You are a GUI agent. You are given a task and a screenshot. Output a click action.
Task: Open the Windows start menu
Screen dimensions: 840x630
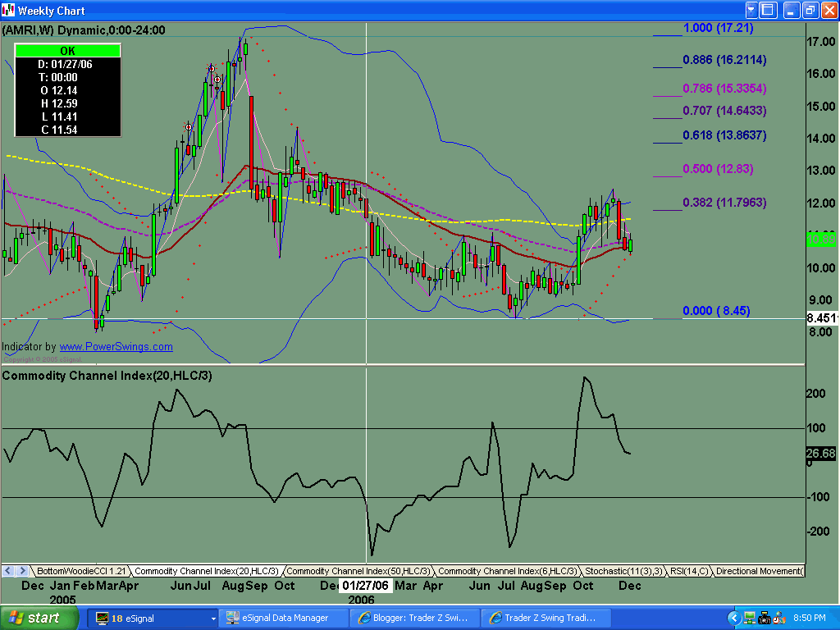39,618
